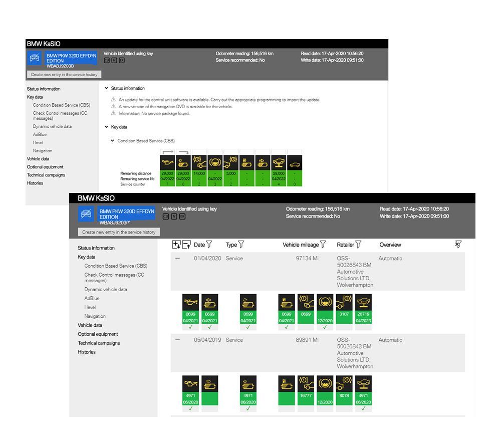Open the Retailer column filter funnel
Screen dimensions: 501x448
tap(358, 245)
